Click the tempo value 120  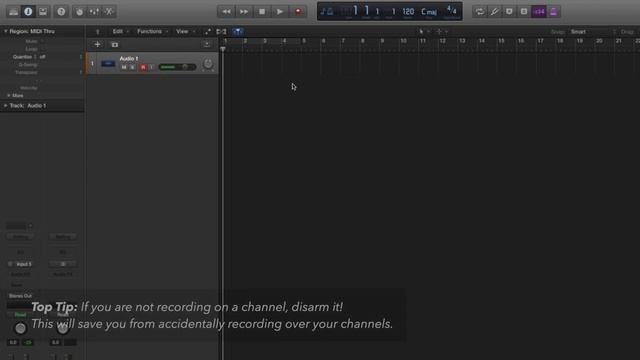tap(408, 11)
